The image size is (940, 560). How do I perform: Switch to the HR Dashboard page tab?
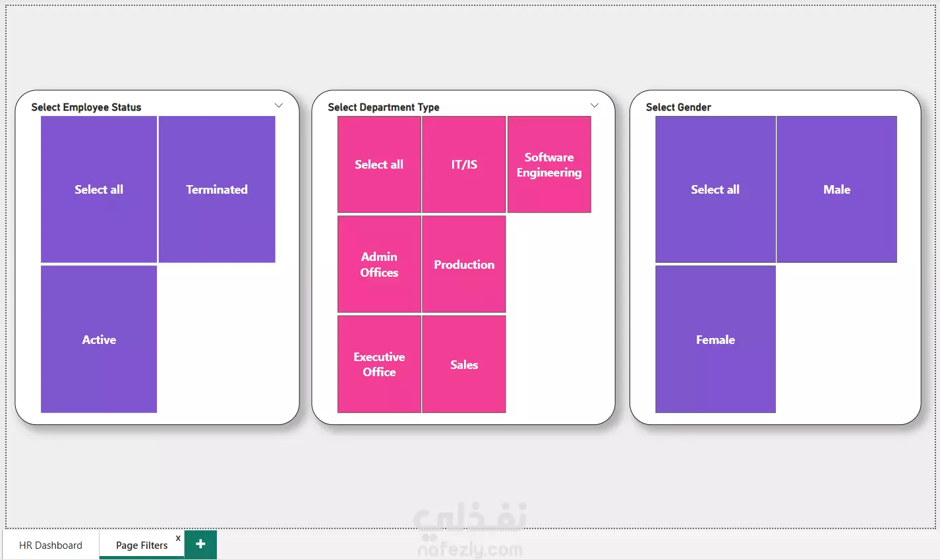click(51, 545)
